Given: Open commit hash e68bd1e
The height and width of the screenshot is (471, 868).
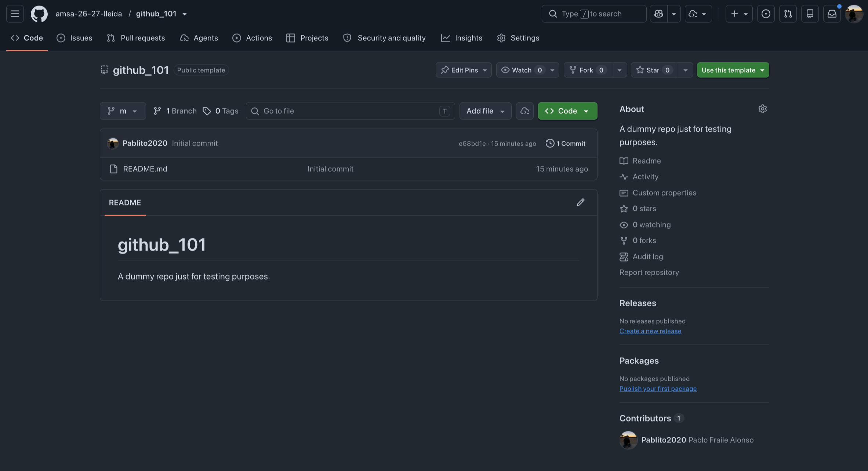Looking at the screenshot, I should [x=472, y=143].
